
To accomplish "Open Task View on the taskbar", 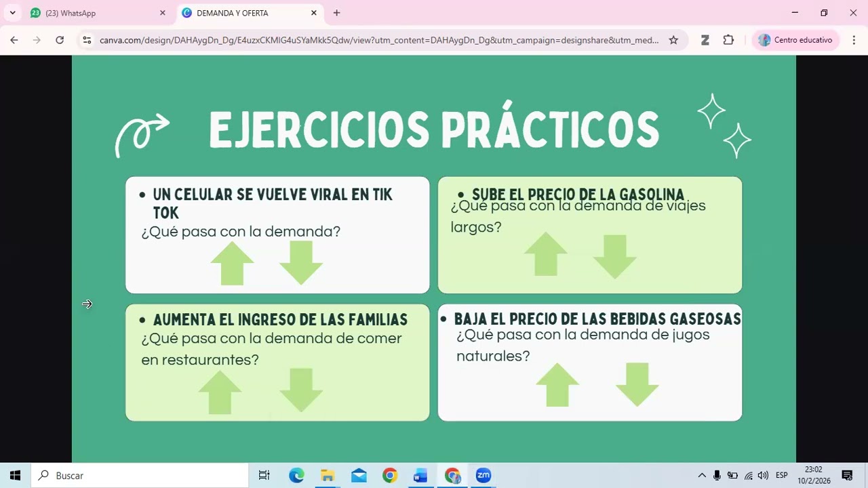I will (264, 475).
